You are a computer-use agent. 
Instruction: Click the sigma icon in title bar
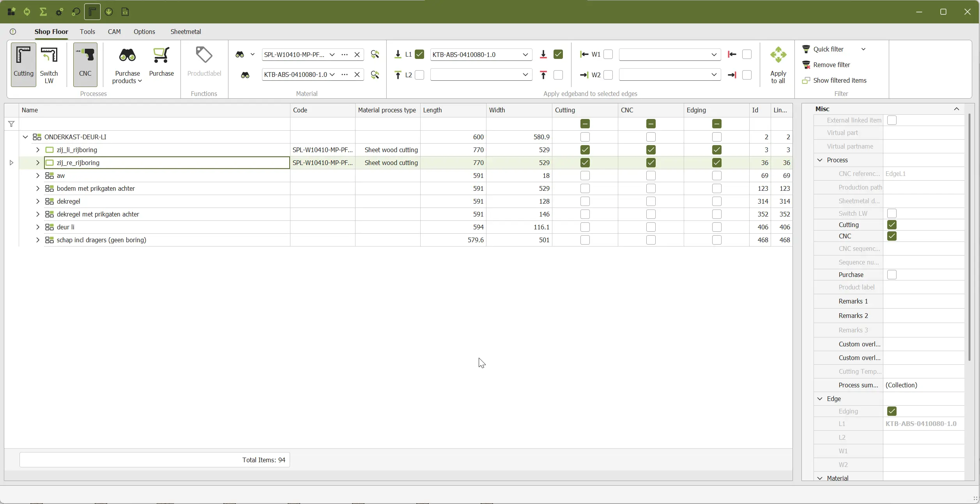click(x=43, y=12)
